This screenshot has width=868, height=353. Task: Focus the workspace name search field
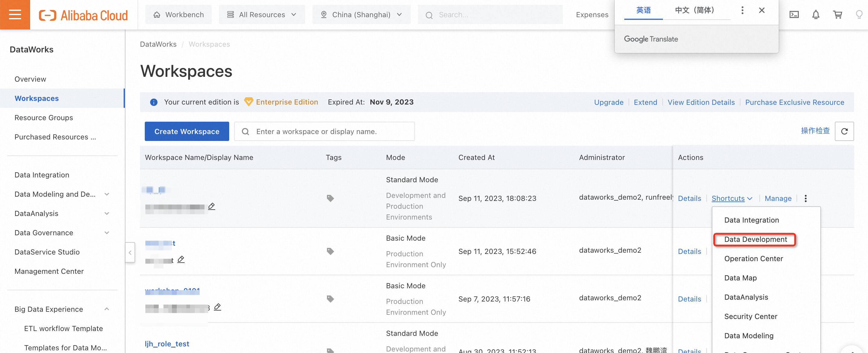pyautogui.click(x=324, y=132)
